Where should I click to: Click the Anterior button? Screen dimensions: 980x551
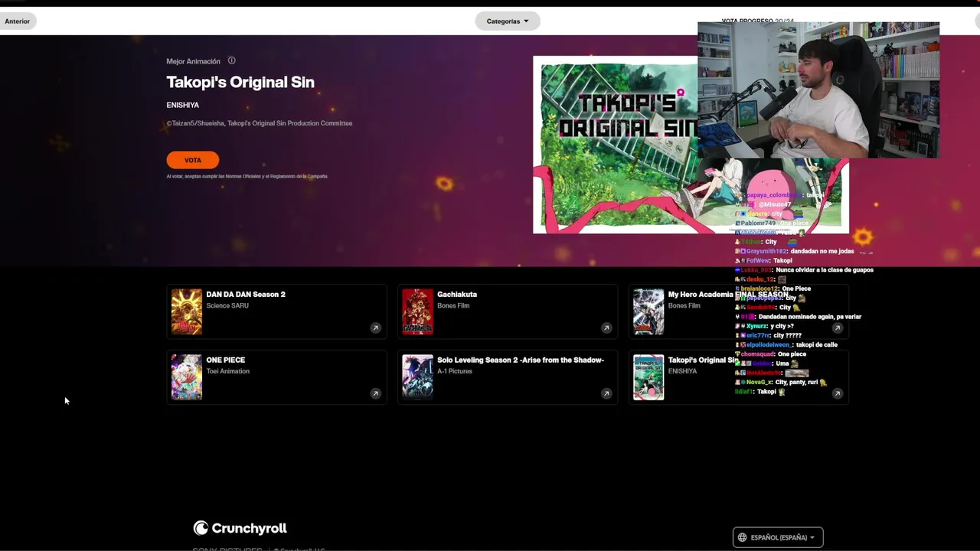(x=17, y=21)
